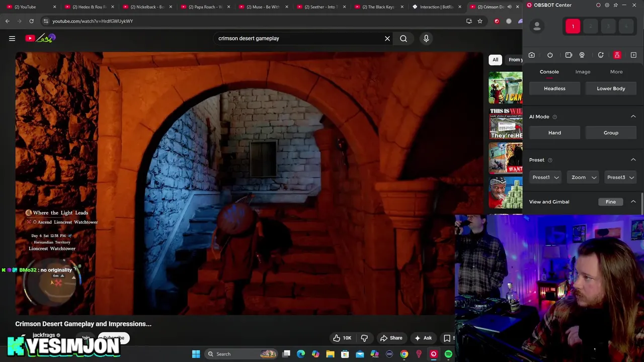Switch to the Muse - Be With browser tab

pyautogui.click(x=263, y=7)
